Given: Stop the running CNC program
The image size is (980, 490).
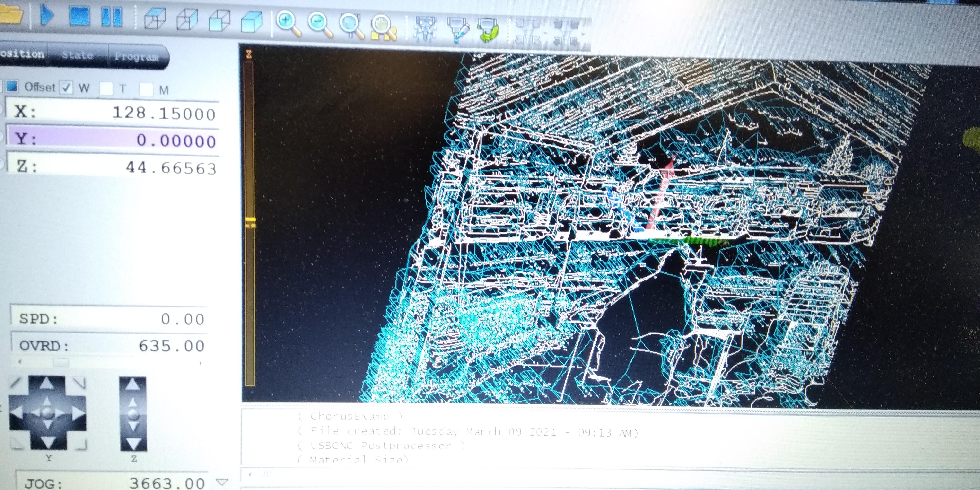Looking at the screenshot, I should [x=79, y=16].
